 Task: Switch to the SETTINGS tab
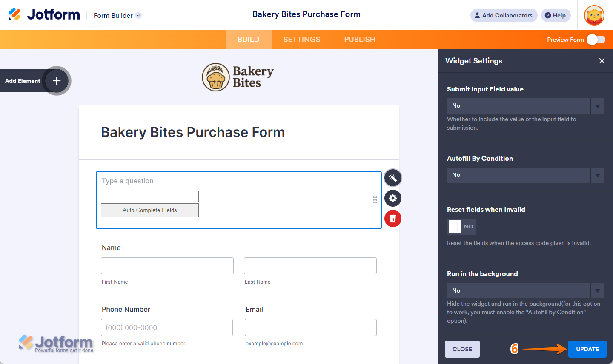pos(302,40)
